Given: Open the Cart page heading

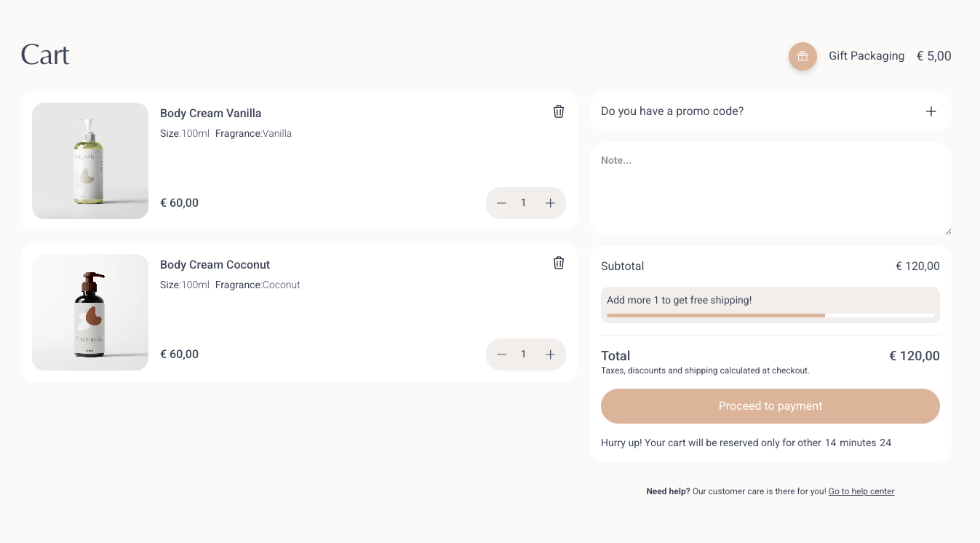Looking at the screenshot, I should click(44, 55).
